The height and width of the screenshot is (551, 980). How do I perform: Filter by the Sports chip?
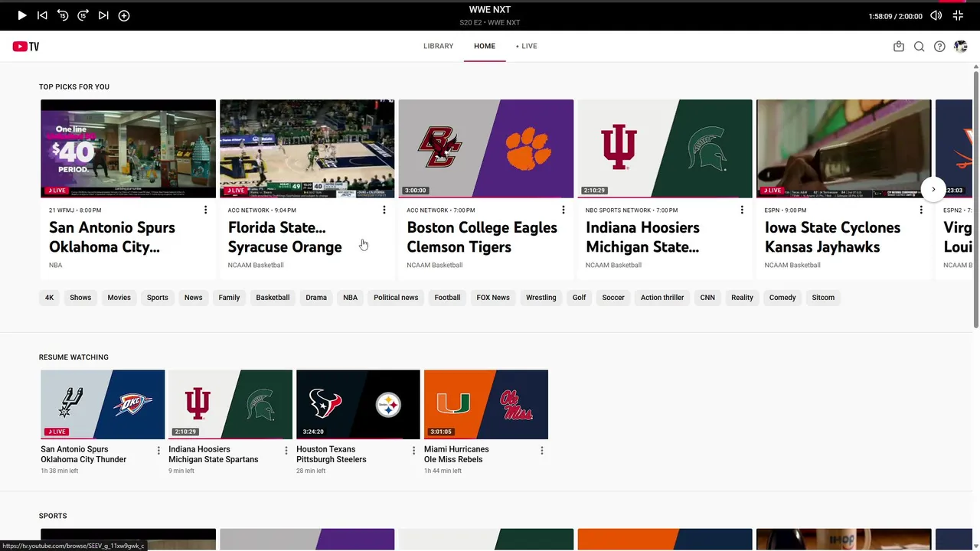tap(158, 298)
